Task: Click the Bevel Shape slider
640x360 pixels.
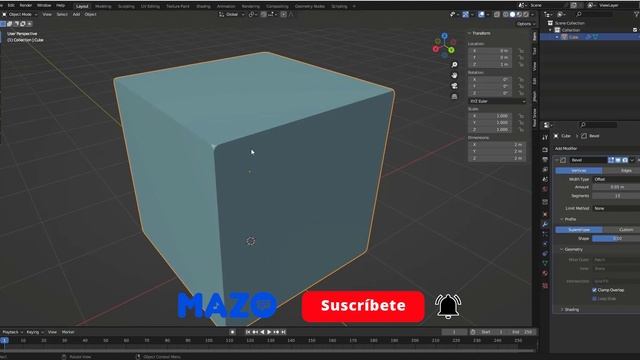Action: (x=616, y=238)
